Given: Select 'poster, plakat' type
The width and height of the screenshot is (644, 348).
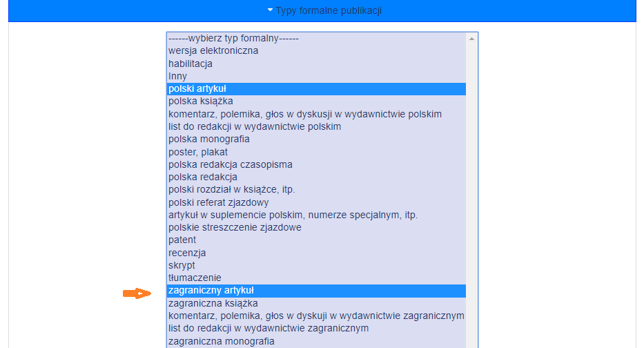Looking at the screenshot, I should [x=198, y=152].
